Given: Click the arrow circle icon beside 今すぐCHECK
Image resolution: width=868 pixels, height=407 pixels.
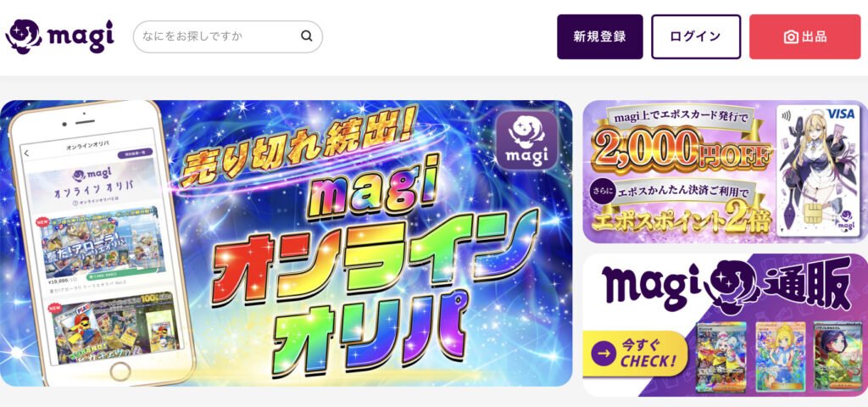Looking at the screenshot, I should click(604, 354).
